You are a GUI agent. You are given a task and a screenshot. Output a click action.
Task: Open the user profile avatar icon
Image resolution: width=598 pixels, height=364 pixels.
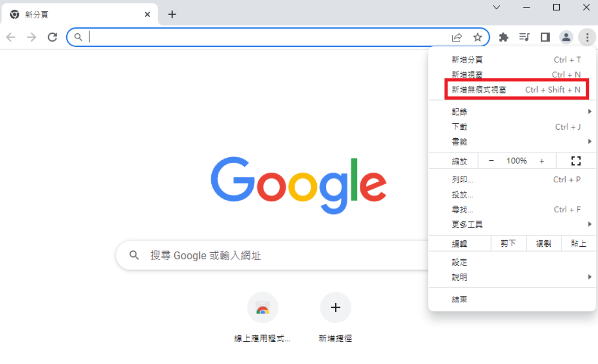pyautogui.click(x=566, y=37)
